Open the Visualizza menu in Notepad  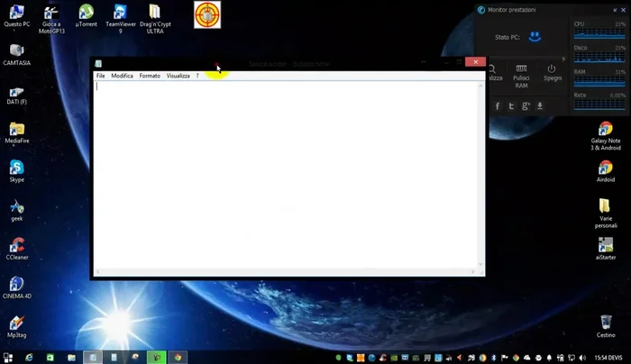point(178,76)
